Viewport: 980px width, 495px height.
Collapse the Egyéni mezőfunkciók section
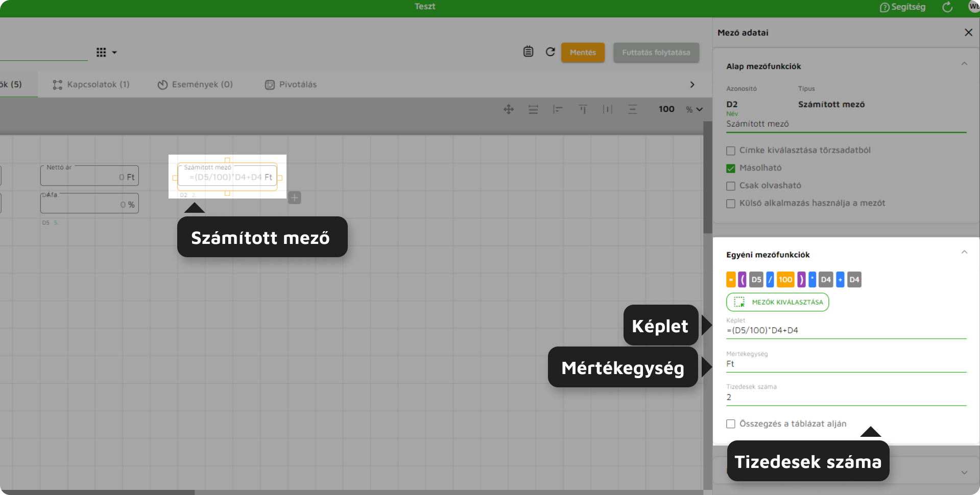click(964, 252)
